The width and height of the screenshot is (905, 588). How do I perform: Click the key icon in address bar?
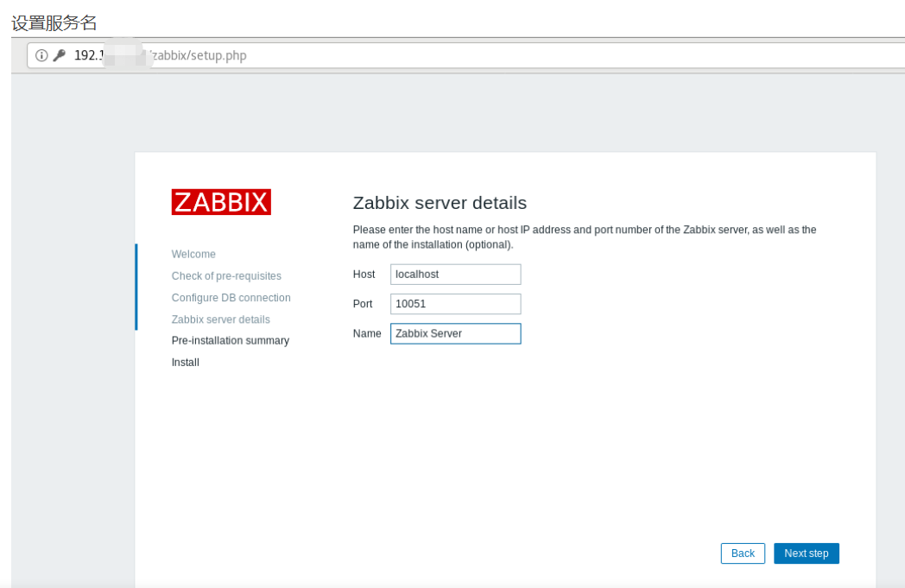click(x=60, y=55)
